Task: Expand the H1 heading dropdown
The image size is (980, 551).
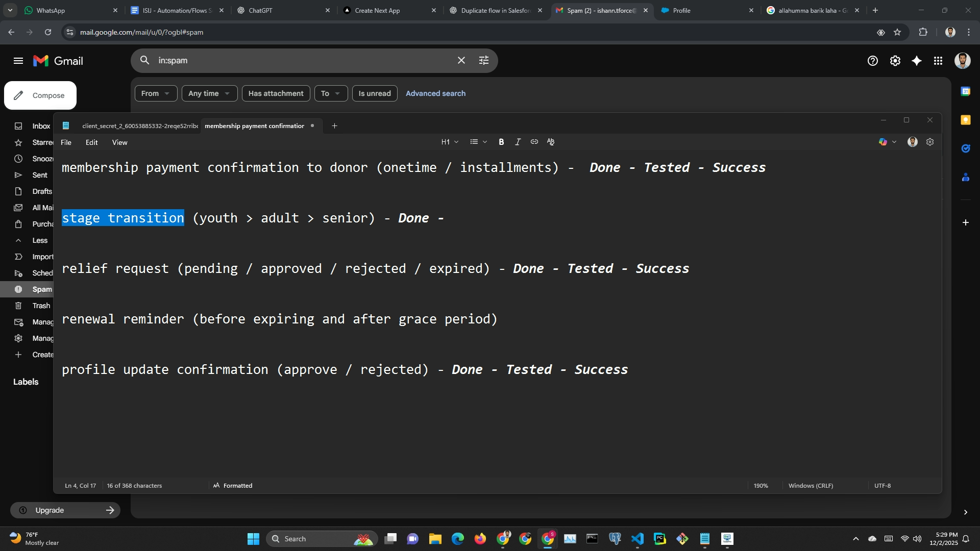Action: [x=450, y=142]
